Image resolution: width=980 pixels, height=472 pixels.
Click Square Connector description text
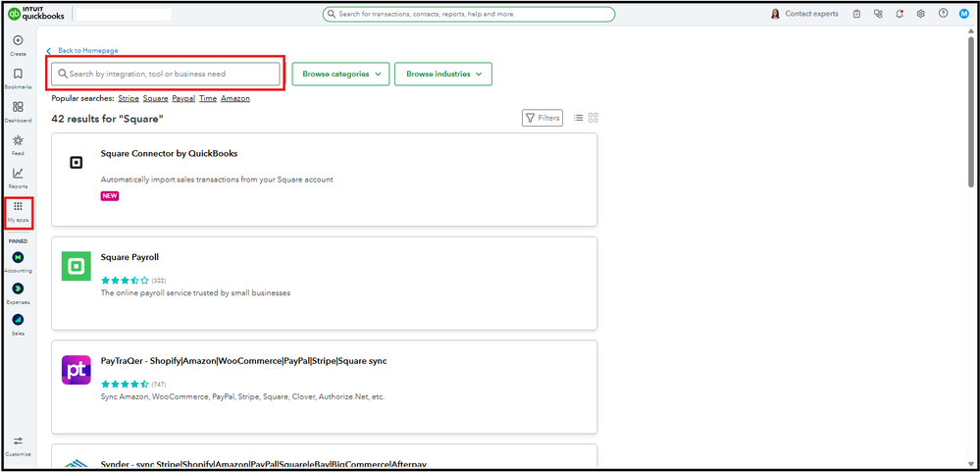(x=217, y=180)
